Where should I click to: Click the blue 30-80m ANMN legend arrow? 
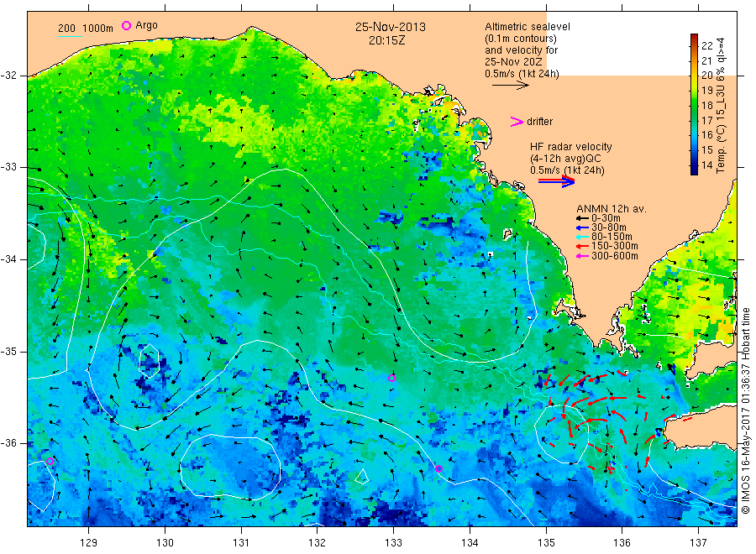coord(582,227)
